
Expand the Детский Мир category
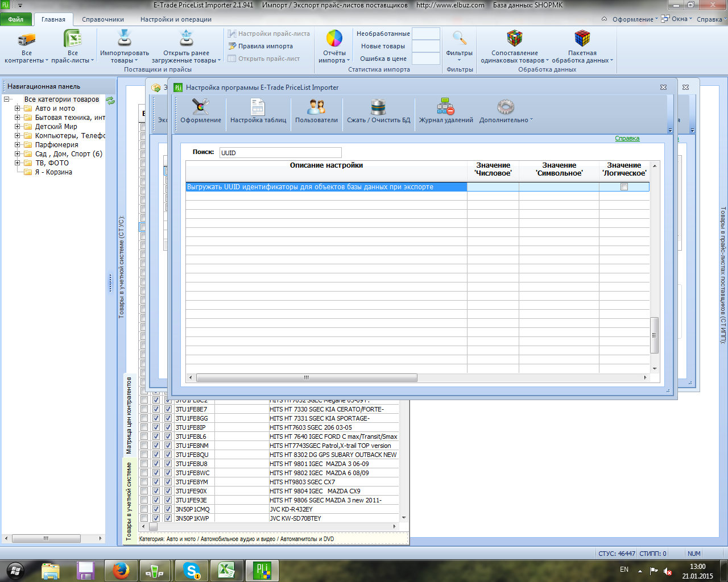coord(18,127)
